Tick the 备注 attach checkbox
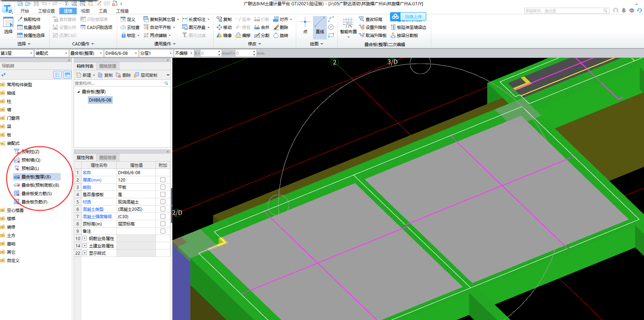Screen dimensions: 644x320 (x=163, y=231)
